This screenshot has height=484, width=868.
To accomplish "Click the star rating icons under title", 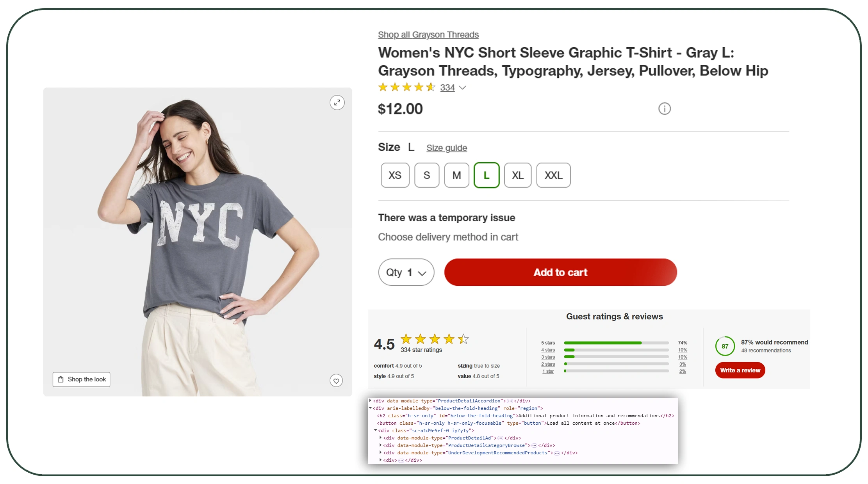I will 406,87.
